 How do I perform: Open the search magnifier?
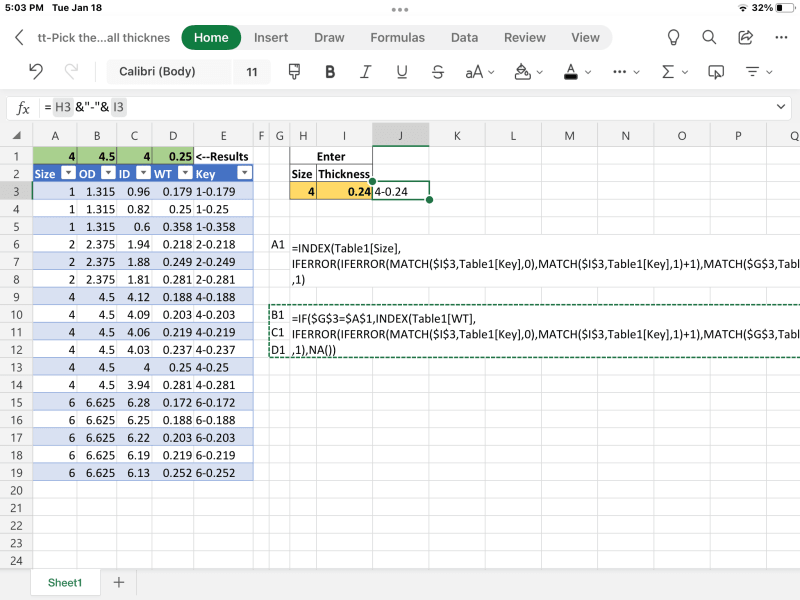tap(709, 37)
